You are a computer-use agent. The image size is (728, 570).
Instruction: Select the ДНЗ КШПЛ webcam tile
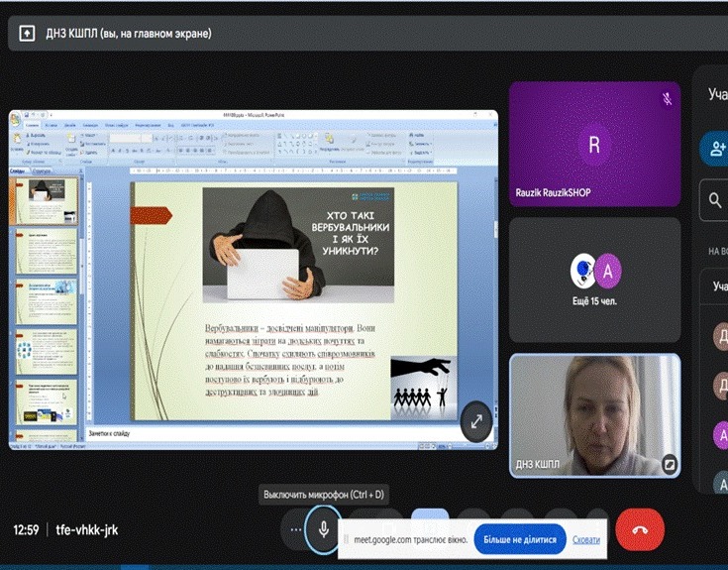tap(593, 414)
